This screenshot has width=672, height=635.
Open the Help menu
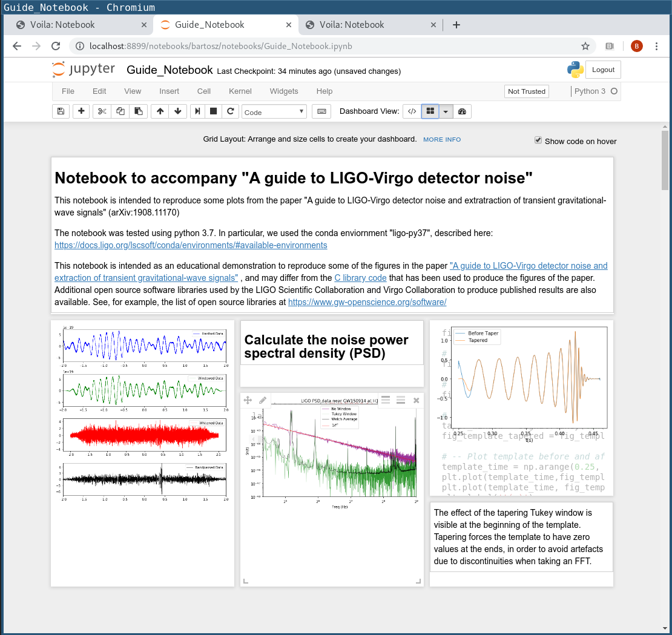324,91
